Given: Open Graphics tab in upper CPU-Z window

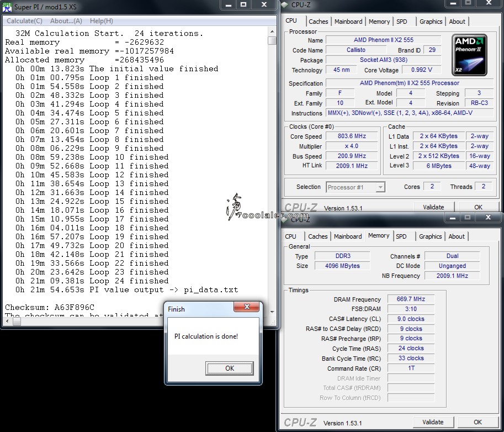Looking at the screenshot, I should [x=431, y=22].
